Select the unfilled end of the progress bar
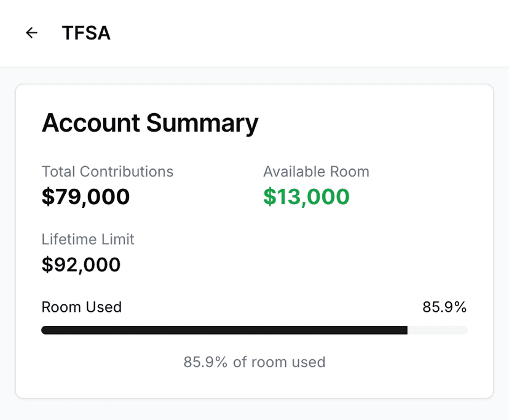This screenshot has width=509, height=420. point(436,330)
